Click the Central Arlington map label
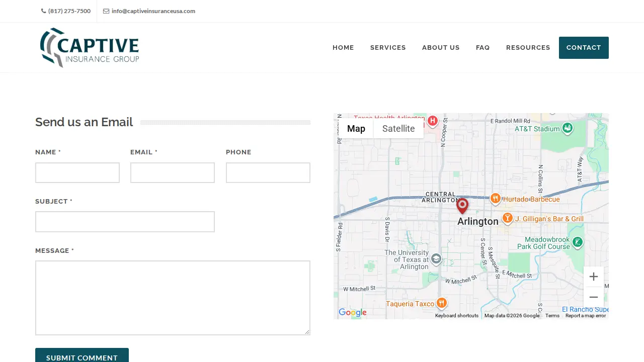Image resolution: width=644 pixels, height=362 pixels. click(441, 197)
